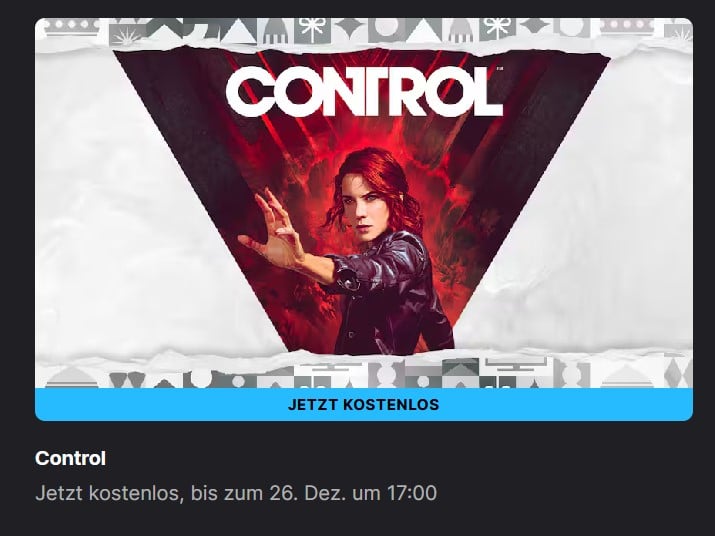The image size is (715, 536).
Task: Click the four-point star above the letter T
Action: coord(349,27)
